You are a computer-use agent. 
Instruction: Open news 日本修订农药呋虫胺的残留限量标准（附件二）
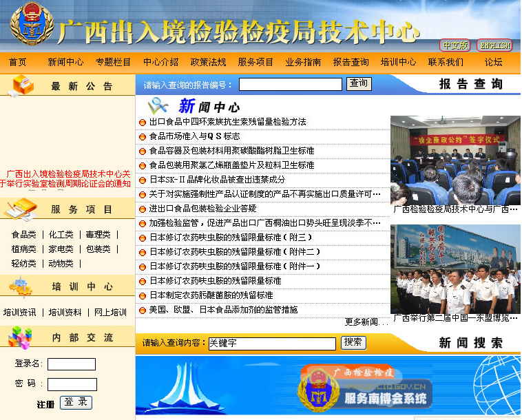point(235,252)
